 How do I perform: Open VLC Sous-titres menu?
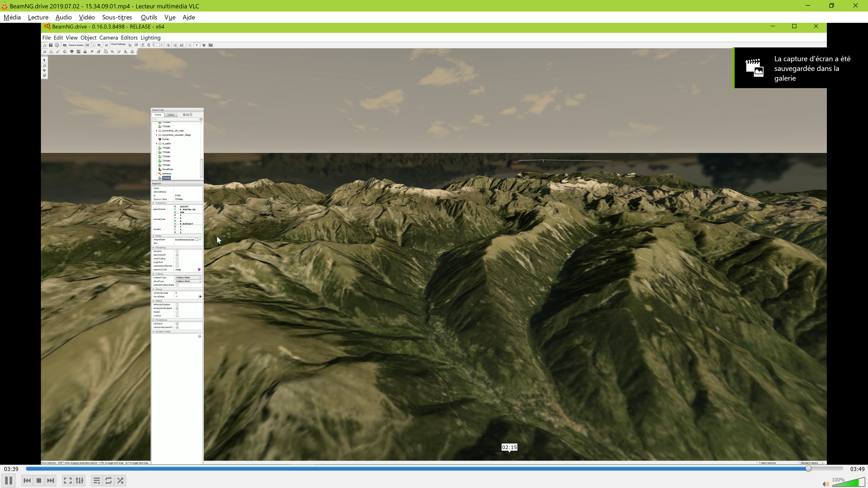tap(117, 17)
